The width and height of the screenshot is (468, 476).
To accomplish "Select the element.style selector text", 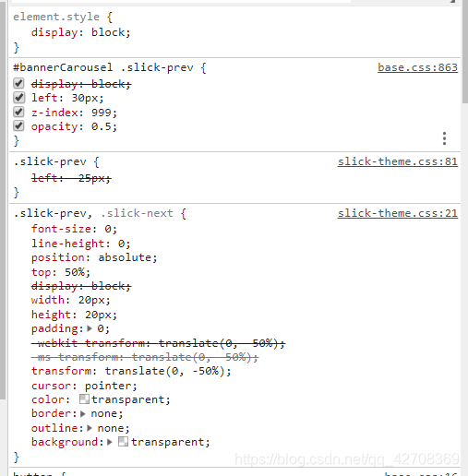I will point(56,17).
